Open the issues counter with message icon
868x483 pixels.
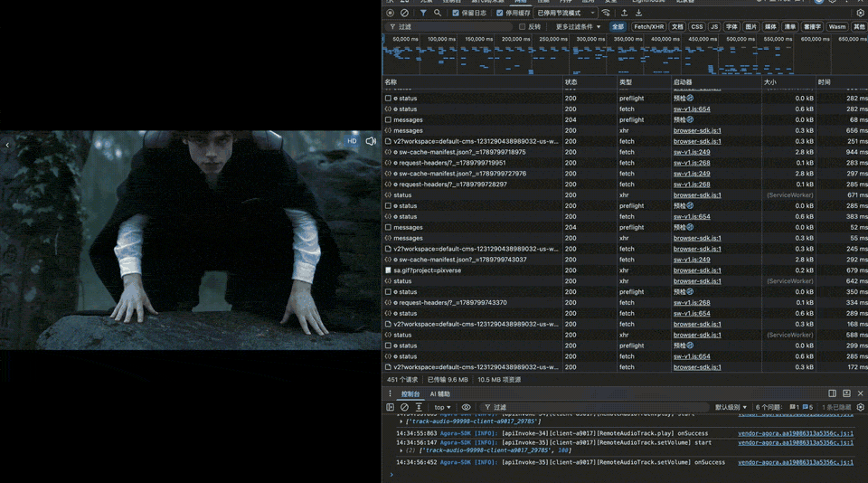pos(807,407)
